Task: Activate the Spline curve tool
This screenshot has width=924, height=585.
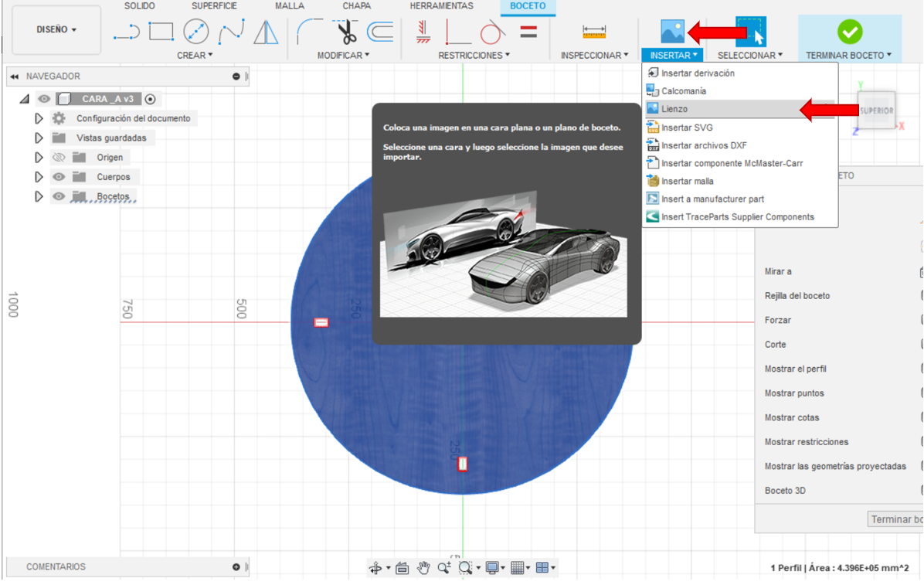Action: [231, 32]
